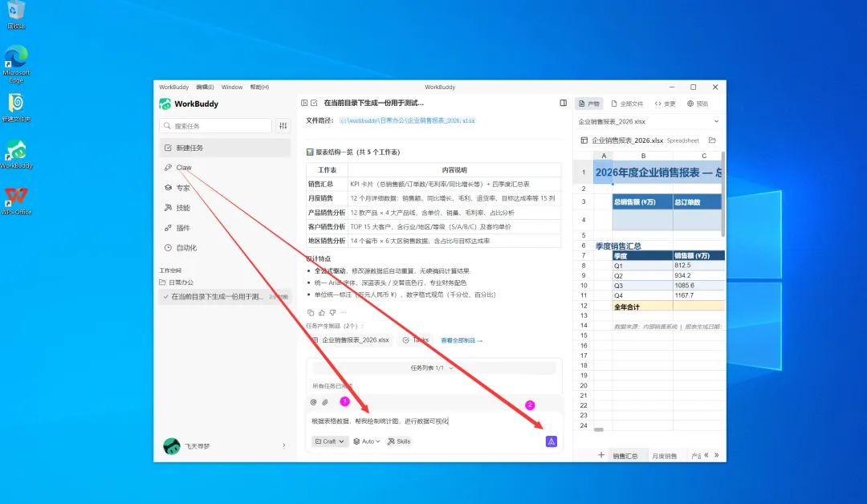The height and width of the screenshot is (504, 867).
Task: Expand the Auto model dropdown
Action: 367,441
